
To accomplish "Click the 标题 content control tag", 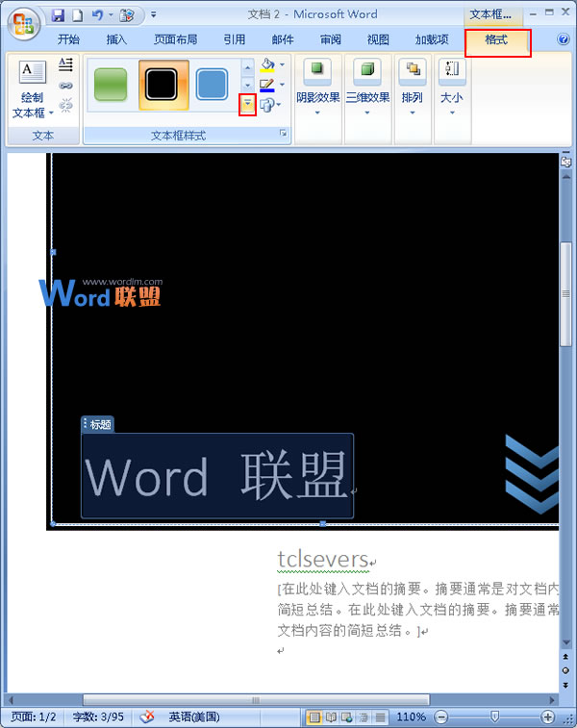I will coord(97,424).
